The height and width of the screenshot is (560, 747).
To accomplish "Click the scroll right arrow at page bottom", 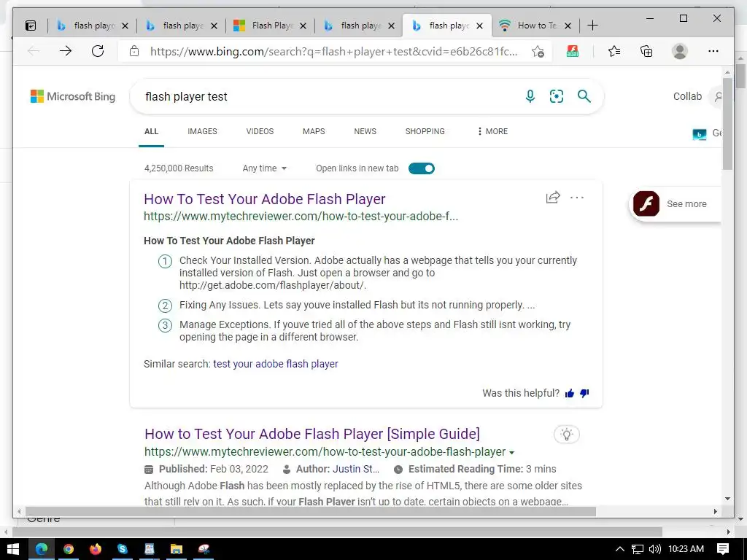I will pos(715,511).
